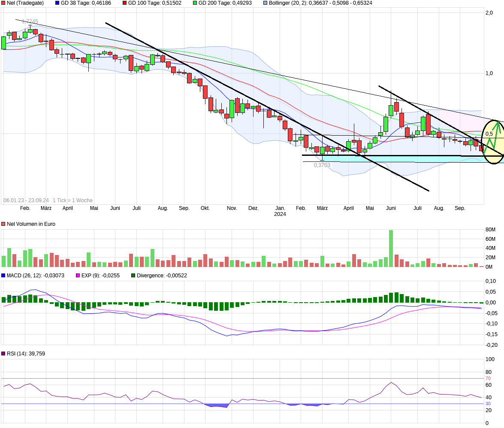Click the 0,3703 low price annotation
The height and width of the screenshot is (428, 504).
pos(322,165)
